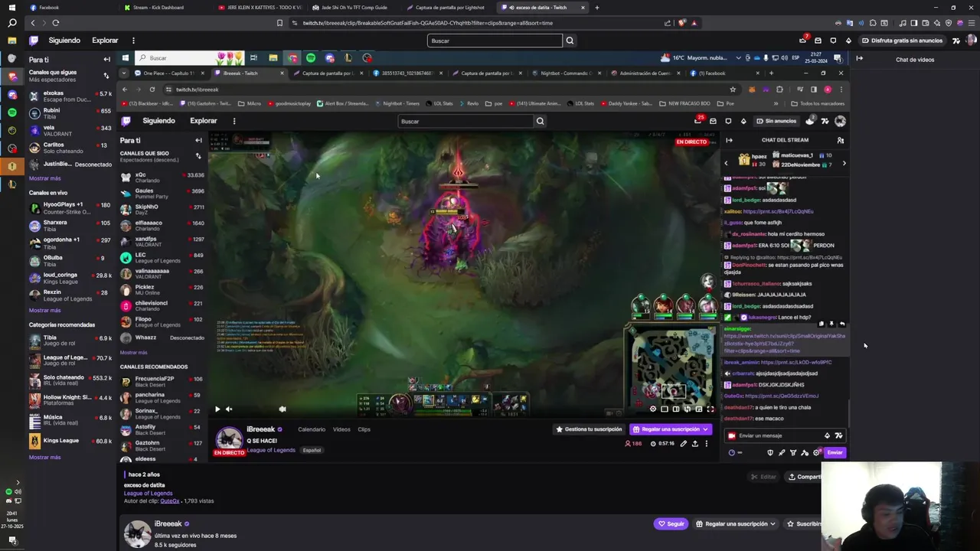Open the Get Bits diamond icon
980x551 pixels.
[848, 41]
